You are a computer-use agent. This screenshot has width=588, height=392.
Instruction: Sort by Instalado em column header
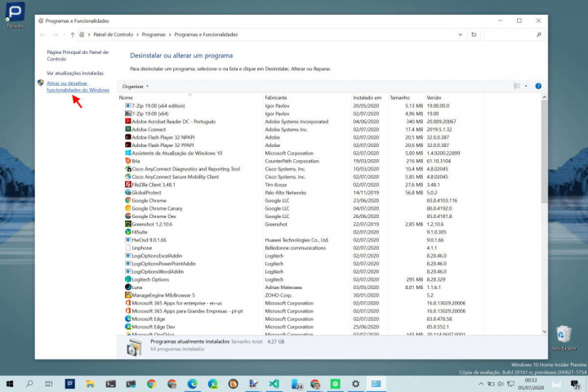[x=367, y=97]
